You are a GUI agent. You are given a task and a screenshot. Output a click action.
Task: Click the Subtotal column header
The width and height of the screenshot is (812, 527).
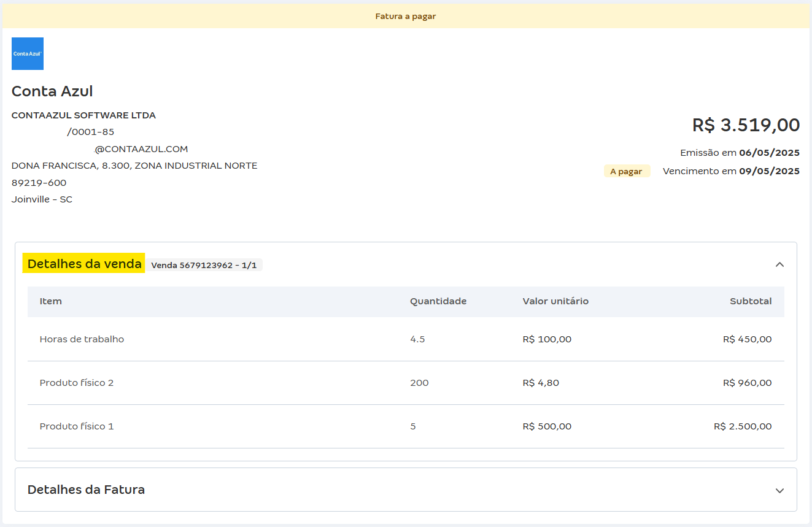click(x=751, y=301)
